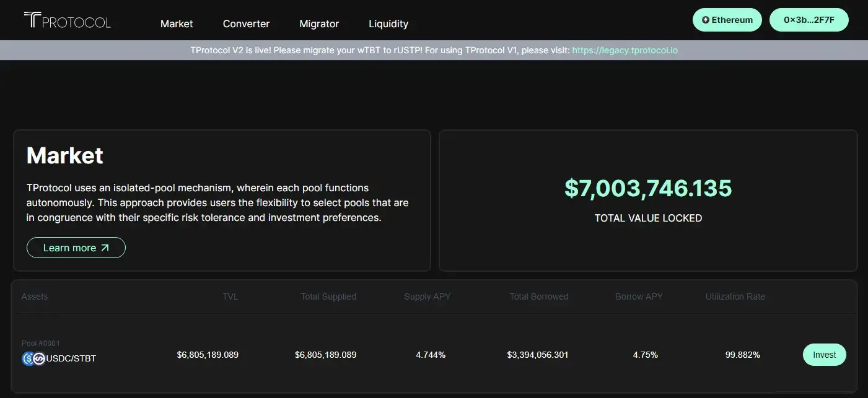The height and width of the screenshot is (398, 868).
Task: Select the Total Supplied column header
Action: (328, 296)
